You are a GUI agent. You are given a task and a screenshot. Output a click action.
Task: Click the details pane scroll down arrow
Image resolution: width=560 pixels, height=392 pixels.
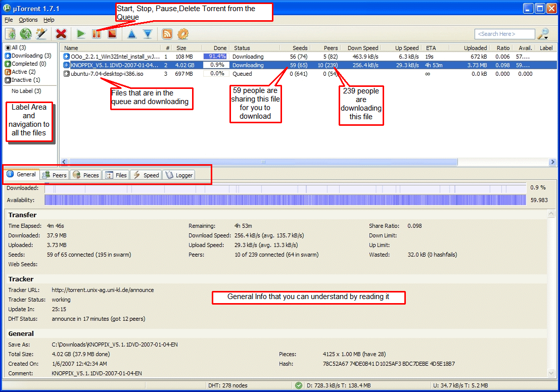pos(551,373)
